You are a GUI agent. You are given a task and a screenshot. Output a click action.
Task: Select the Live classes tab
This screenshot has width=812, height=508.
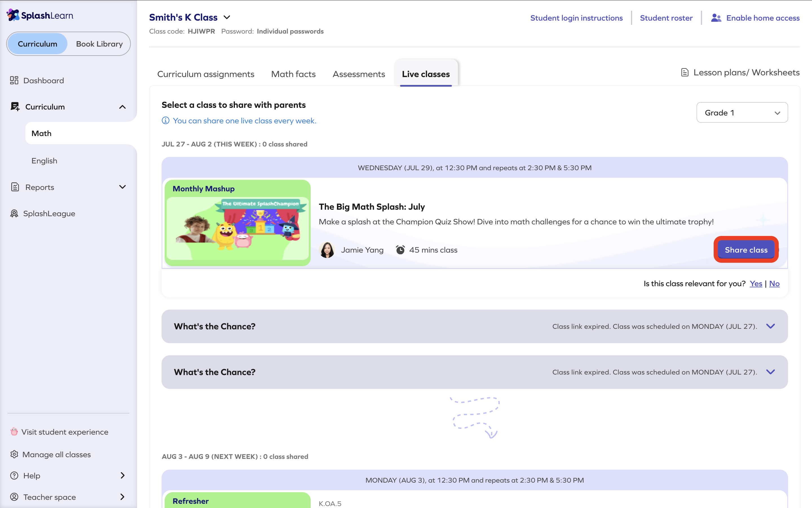tap(426, 74)
